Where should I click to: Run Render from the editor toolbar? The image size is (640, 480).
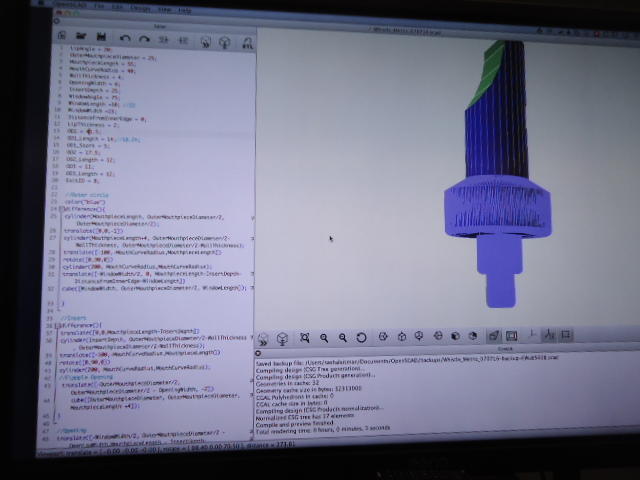click(224, 42)
